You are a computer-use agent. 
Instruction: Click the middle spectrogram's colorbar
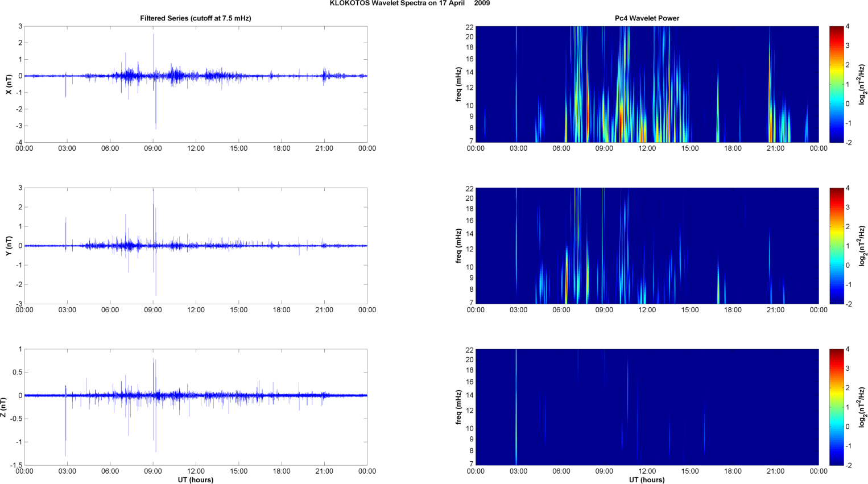click(x=836, y=246)
